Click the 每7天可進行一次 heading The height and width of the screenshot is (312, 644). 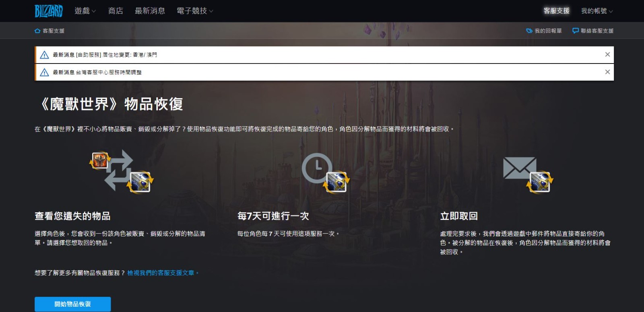point(273,216)
